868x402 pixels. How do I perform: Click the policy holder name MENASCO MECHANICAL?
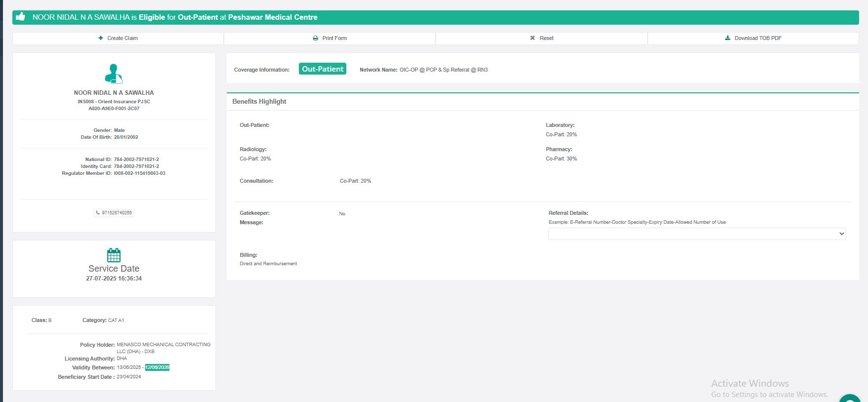tap(163, 345)
